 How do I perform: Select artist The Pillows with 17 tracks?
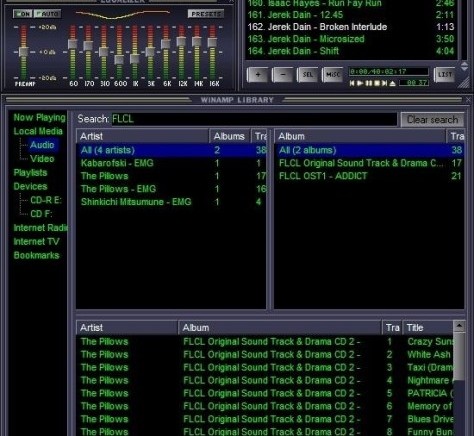[x=171, y=176]
